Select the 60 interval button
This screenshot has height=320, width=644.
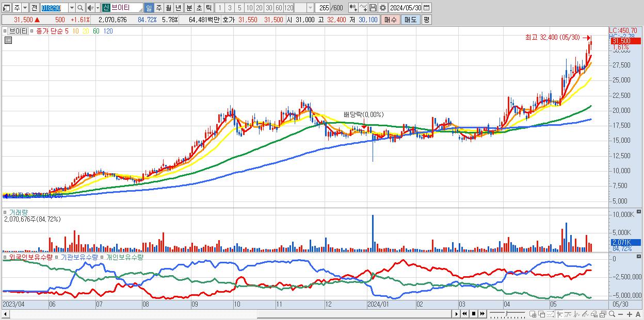tap(279, 8)
